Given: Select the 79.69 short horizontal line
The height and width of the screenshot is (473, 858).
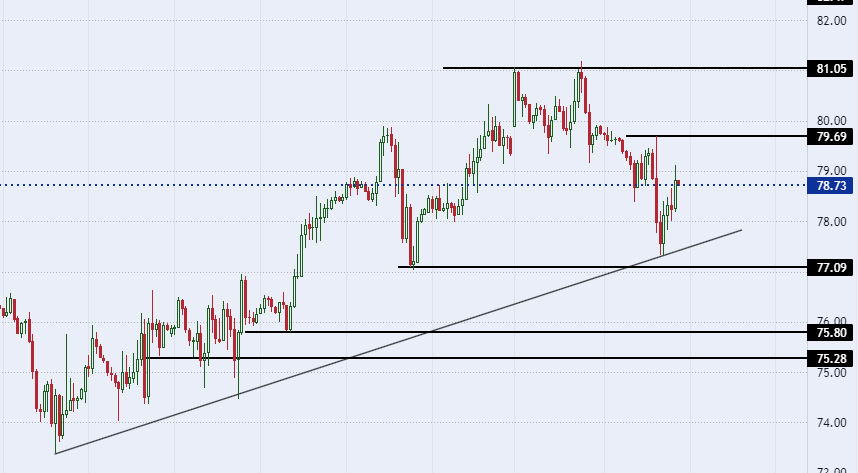Looking at the screenshot, I should [x=717, y=136].
